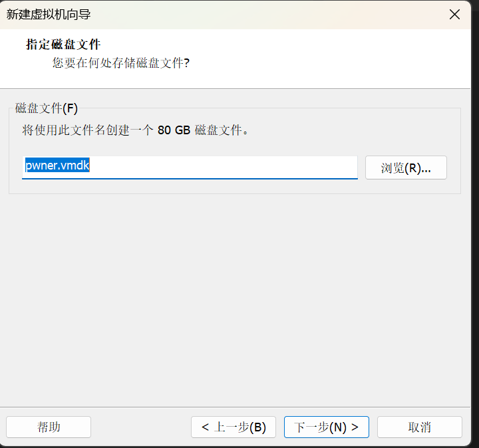This screenshot has width=479, height=448.
Task: Click the 指定磁盘文件 heading
Action: coord(63,45)
